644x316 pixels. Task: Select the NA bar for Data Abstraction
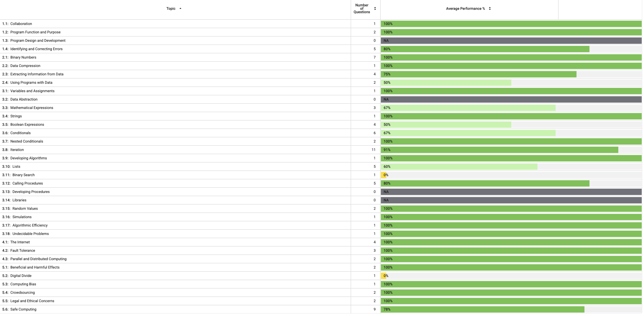coord(511,99)
